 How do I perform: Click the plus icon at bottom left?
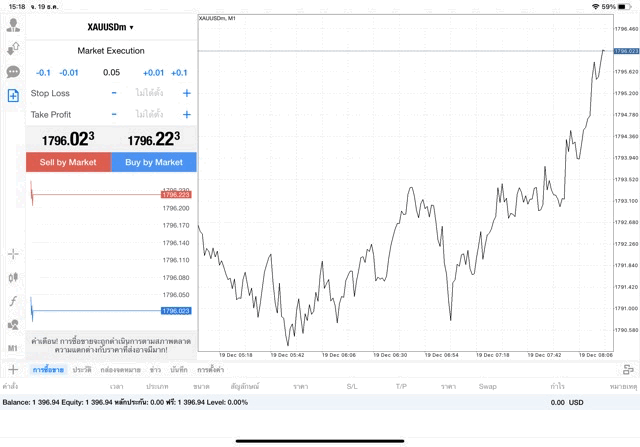point(13,370)
